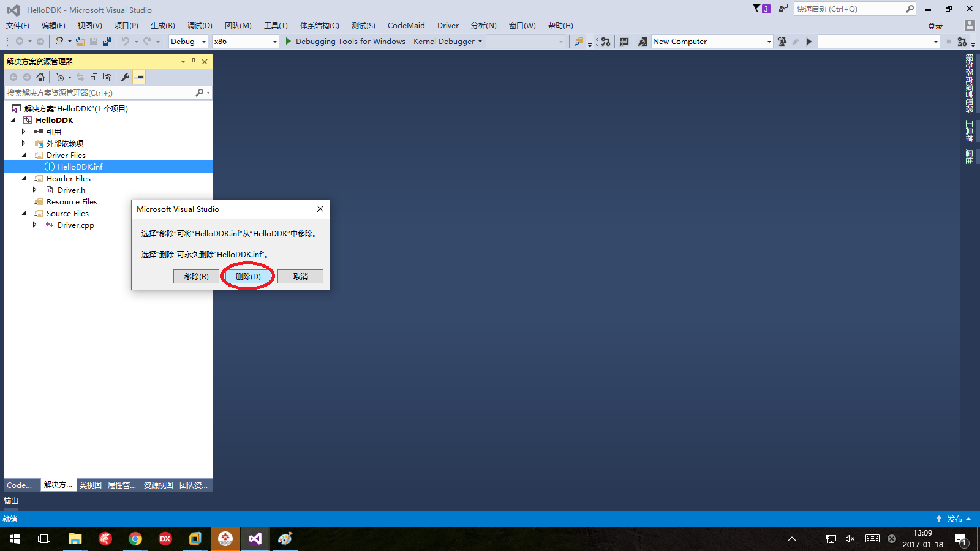Pin the Solution Explorer panel

tap(194, 61)
